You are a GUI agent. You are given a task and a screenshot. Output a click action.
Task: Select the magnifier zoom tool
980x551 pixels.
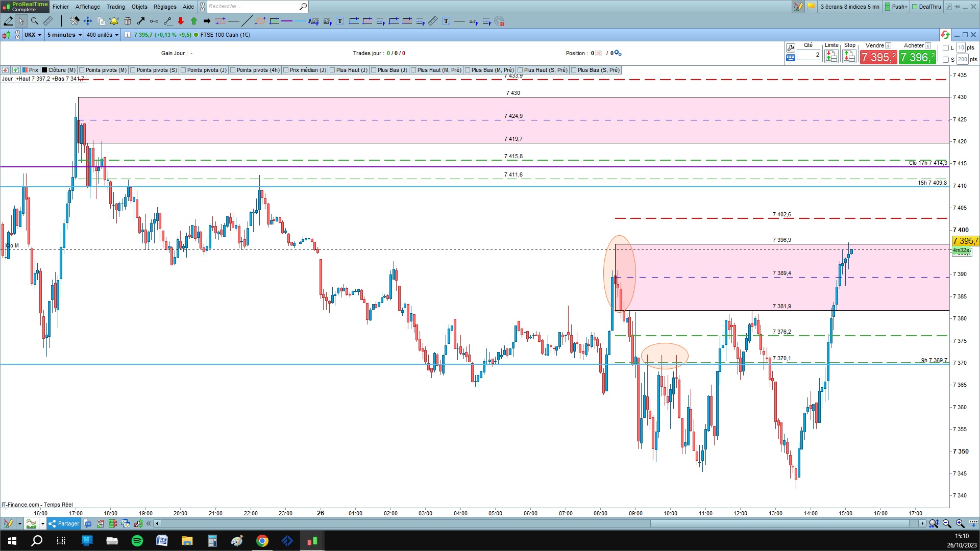tap(35, 21)
